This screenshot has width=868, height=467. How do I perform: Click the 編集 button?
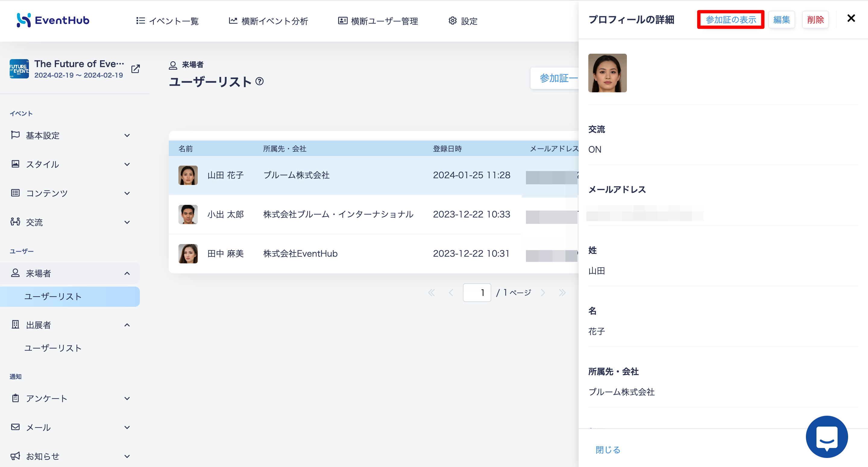coord(782,20)
